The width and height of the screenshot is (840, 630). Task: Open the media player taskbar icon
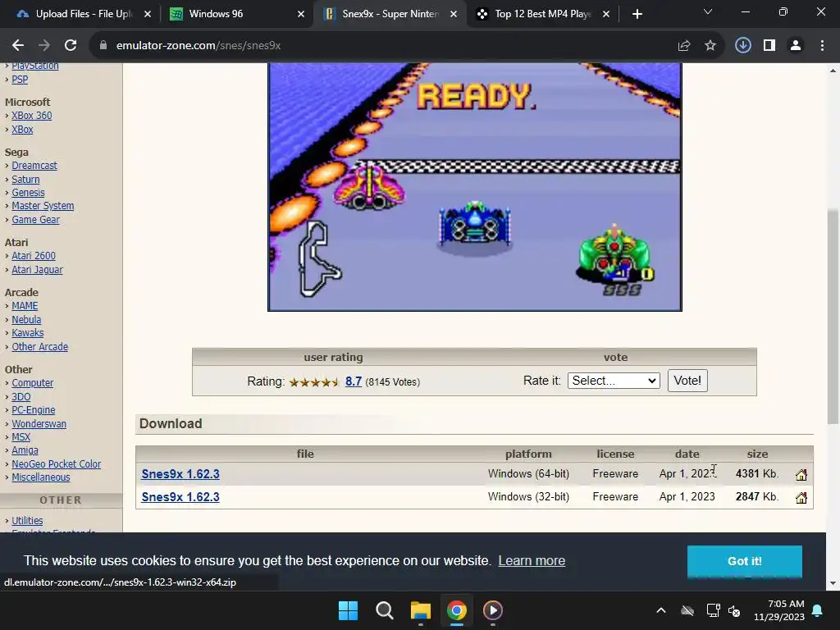(x=493, y=610)
